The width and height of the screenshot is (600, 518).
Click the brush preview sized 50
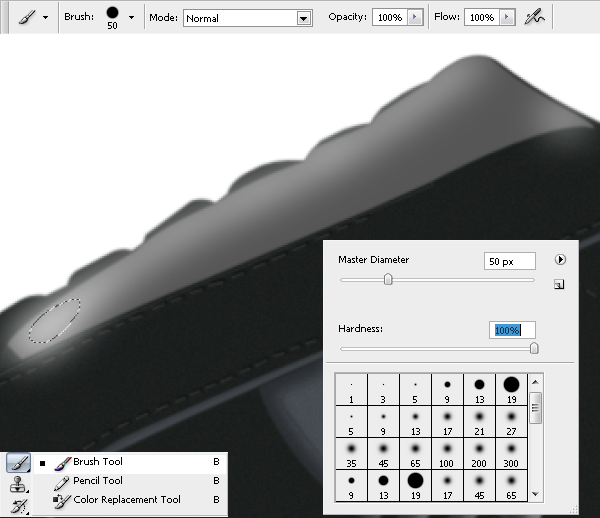pyautogui.click(x=112, y=17)
